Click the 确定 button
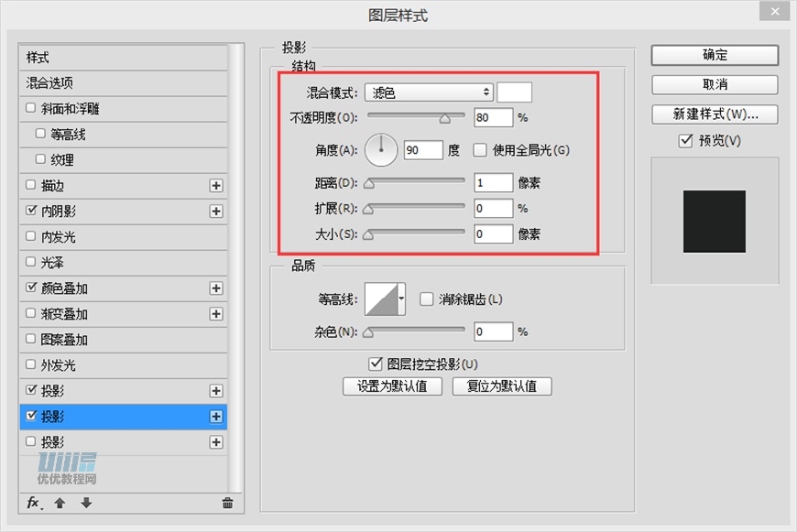Screen dimensions: 797x532 [714, 55]
